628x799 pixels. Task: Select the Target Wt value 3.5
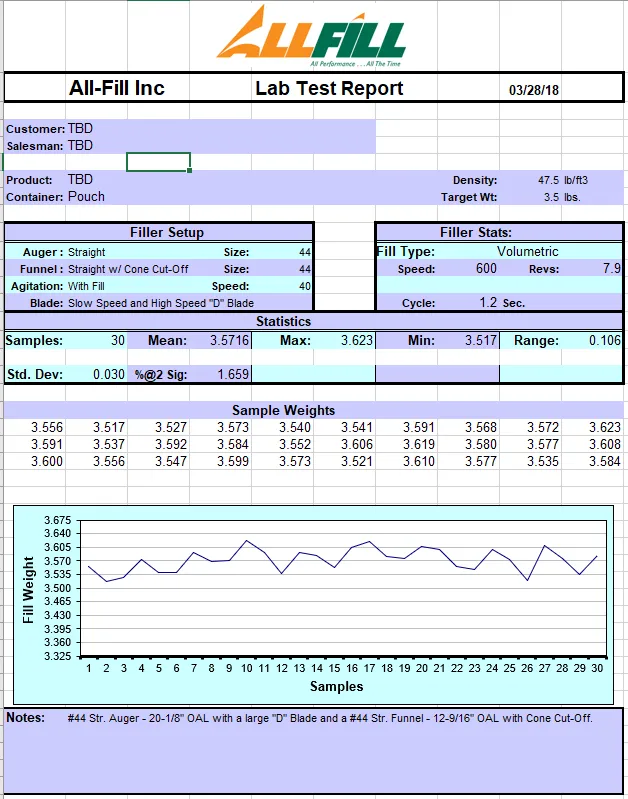click(x=551, y=197)
